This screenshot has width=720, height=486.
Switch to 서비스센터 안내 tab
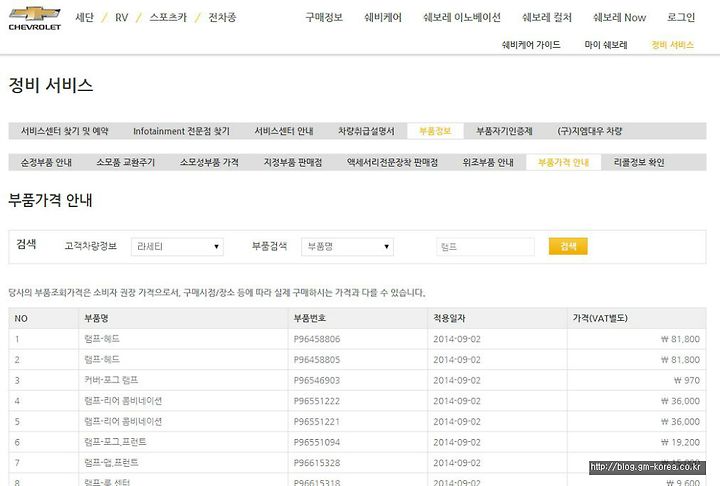point(284,131)
